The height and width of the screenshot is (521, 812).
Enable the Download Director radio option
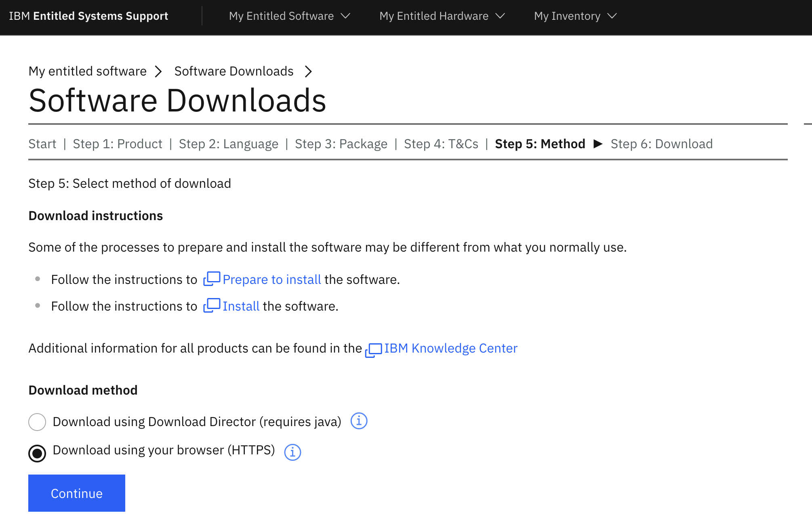[x=37, y=422]
